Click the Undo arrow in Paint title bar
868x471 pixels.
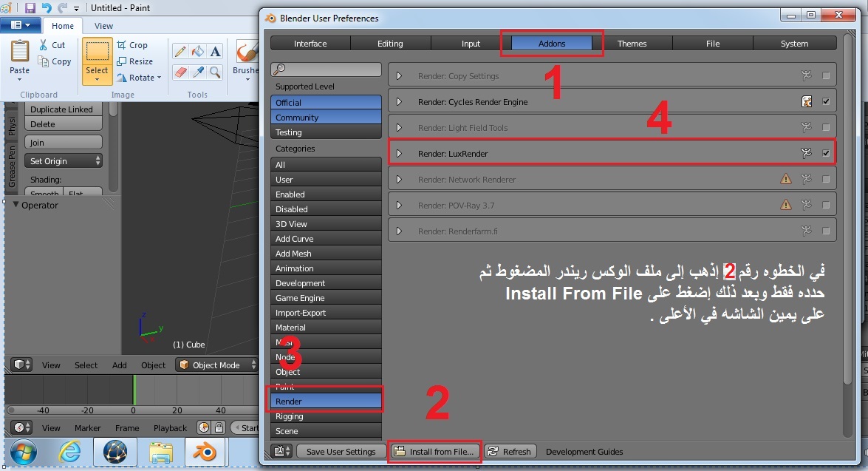(47, 7)
